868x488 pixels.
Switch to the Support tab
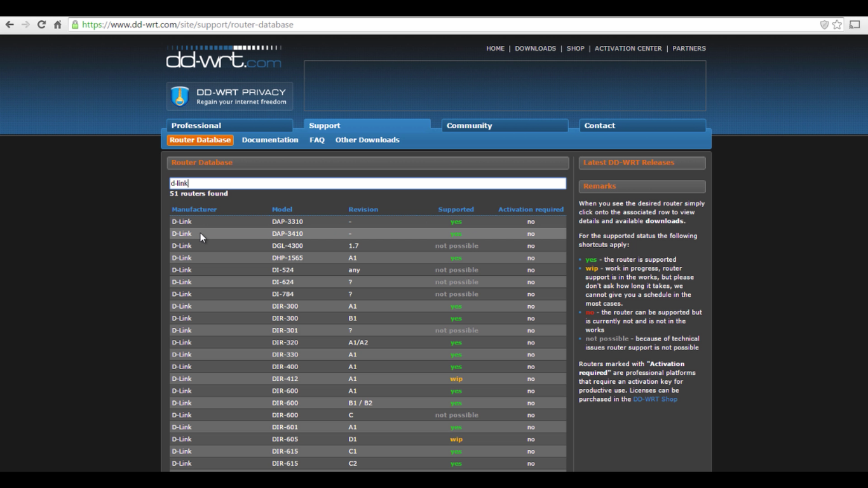pyautogui.click(x=367, y=126)
